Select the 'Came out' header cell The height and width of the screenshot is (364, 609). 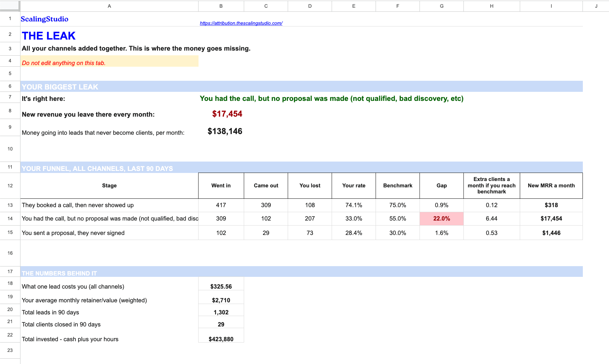pyautogui.click(x=266, y=186)
